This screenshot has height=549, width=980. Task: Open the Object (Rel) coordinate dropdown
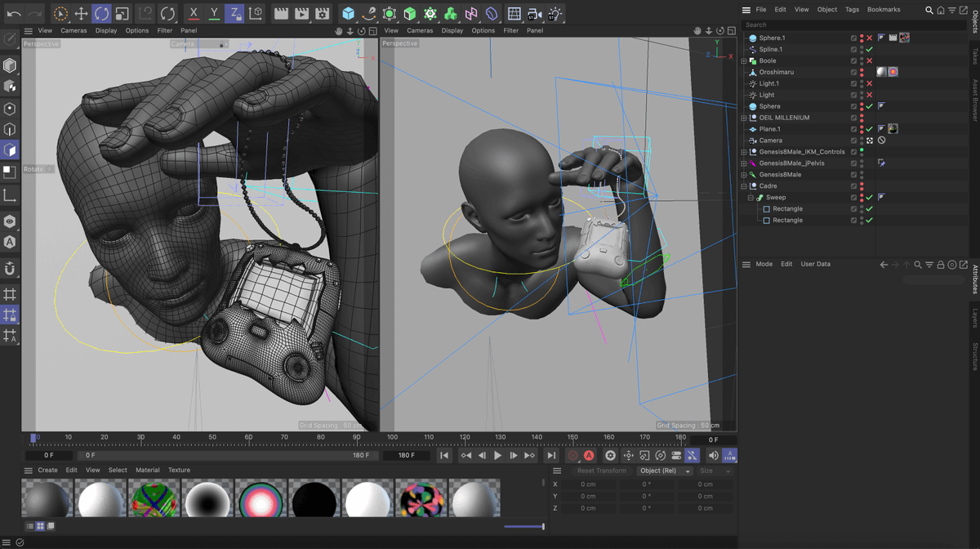(666, 471)
